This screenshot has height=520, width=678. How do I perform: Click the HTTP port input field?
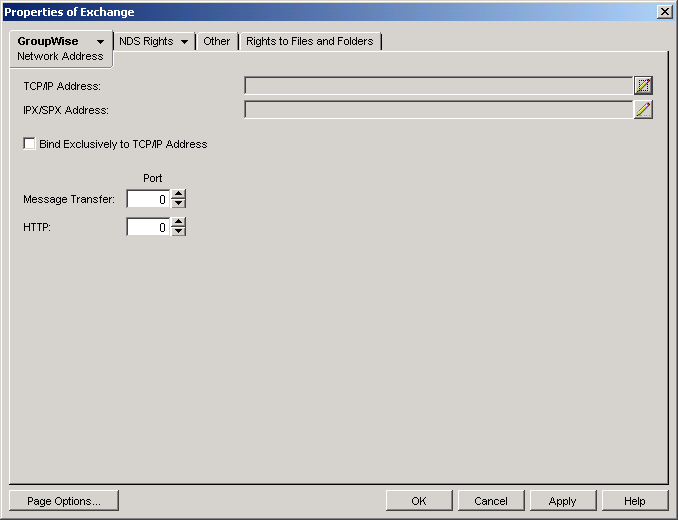tap(148, 227)
